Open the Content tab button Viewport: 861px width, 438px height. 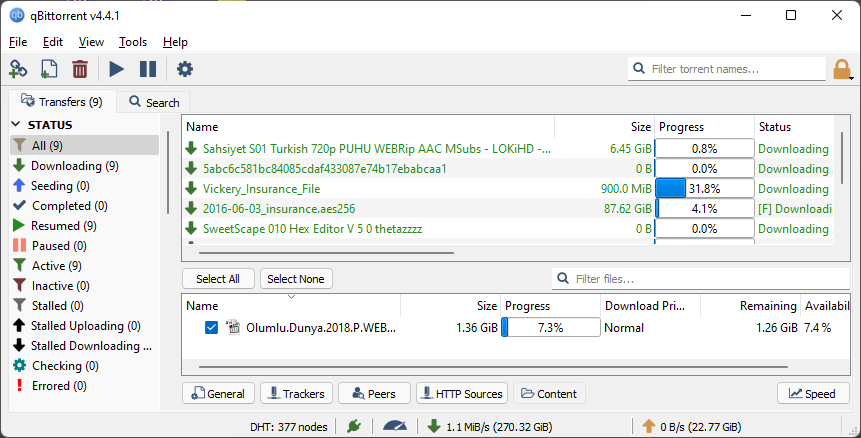click(549, 394)
